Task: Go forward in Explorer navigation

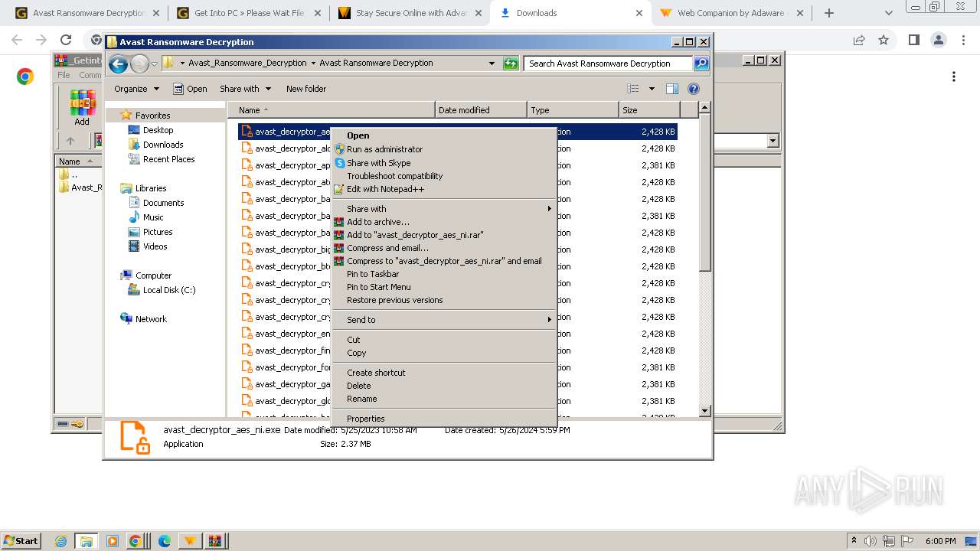Action: click(139, 64)
